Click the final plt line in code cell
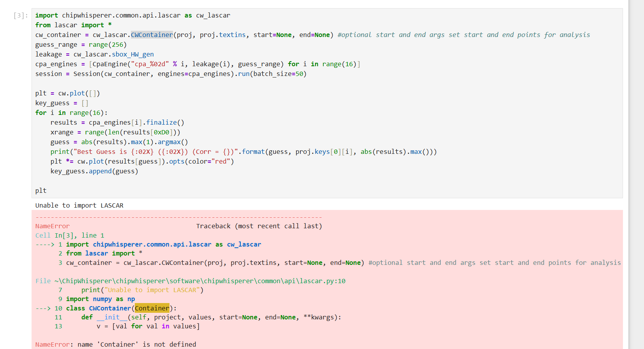 point(41,190)
